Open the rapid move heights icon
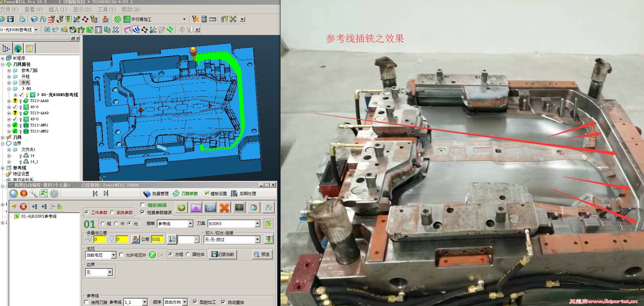This screenshot has width=644, height=306. pos(43,19)
